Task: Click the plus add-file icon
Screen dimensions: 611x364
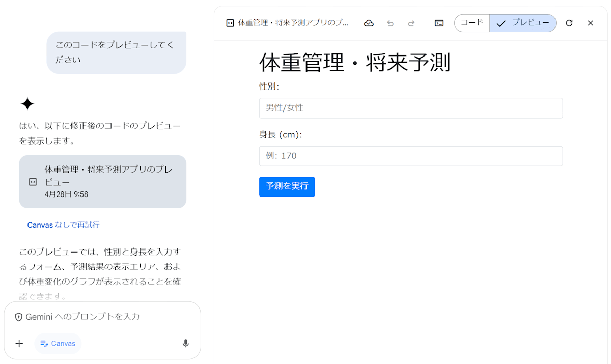Action: click(19, 343)
